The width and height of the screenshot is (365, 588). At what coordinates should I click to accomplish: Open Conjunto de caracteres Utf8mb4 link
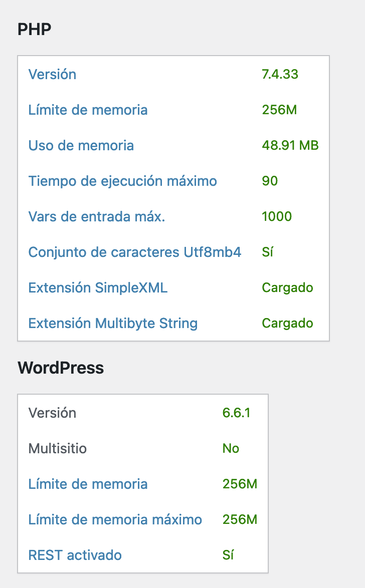click(135, 252)
